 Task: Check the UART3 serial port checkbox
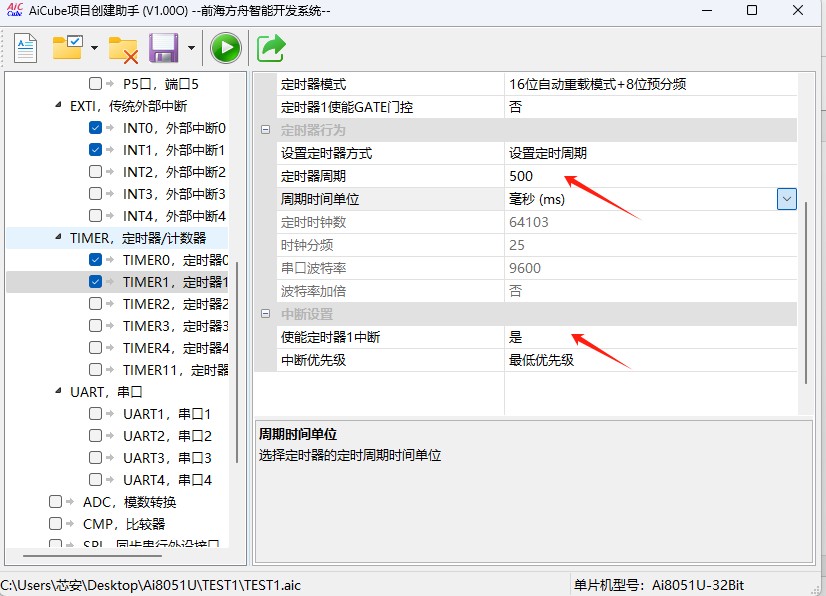point(95,457)
